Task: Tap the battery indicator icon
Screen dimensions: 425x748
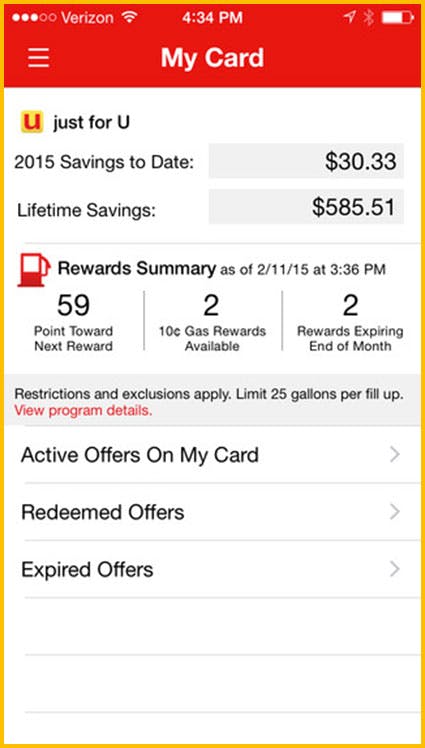Action: pos(398,18)
